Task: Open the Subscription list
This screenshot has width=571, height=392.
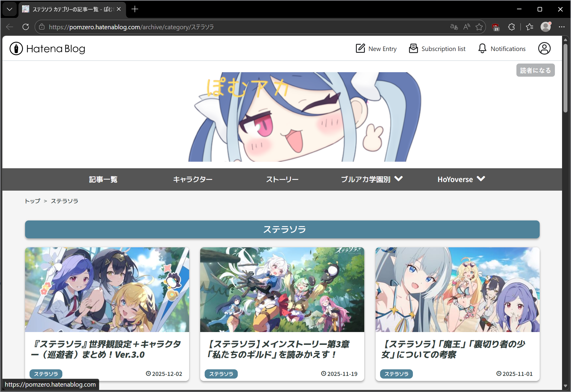Action: click(x=437, y=49)
